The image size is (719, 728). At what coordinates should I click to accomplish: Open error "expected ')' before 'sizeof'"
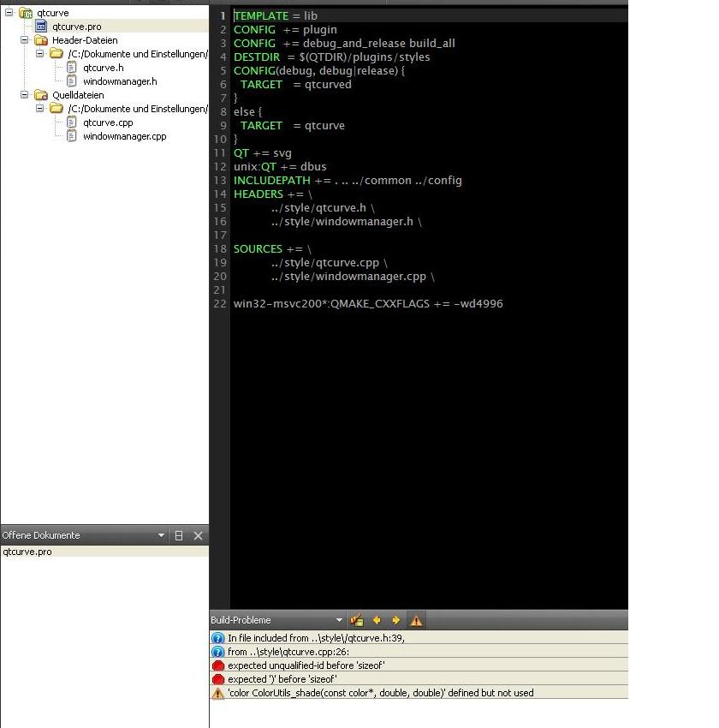(419, 679)
